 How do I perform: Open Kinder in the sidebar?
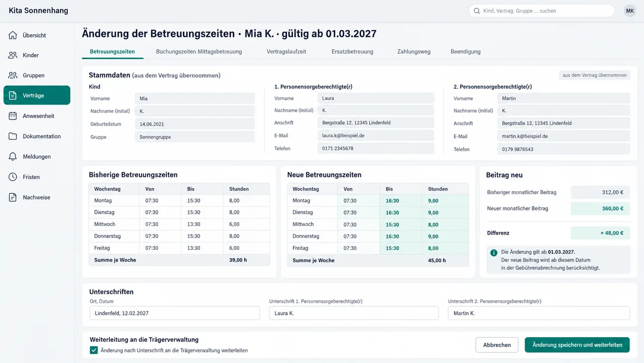pyautogui.click(x=37, y=55)
